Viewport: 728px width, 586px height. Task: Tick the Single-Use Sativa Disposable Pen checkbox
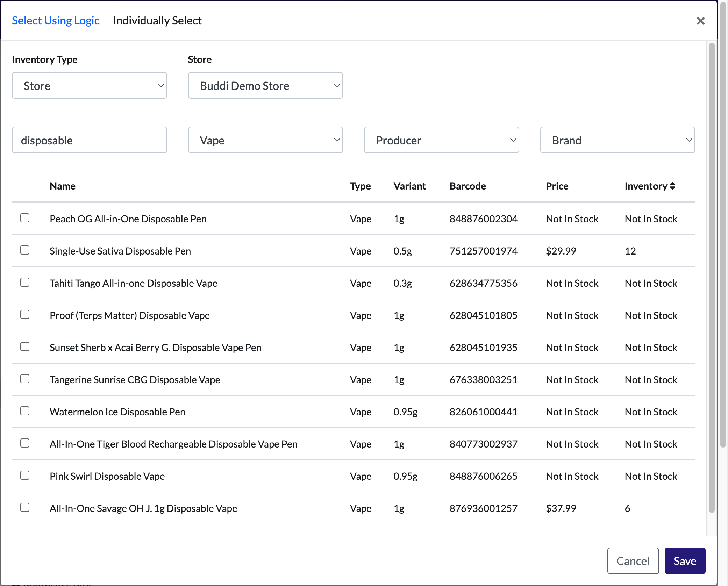(x=25, y=250)
